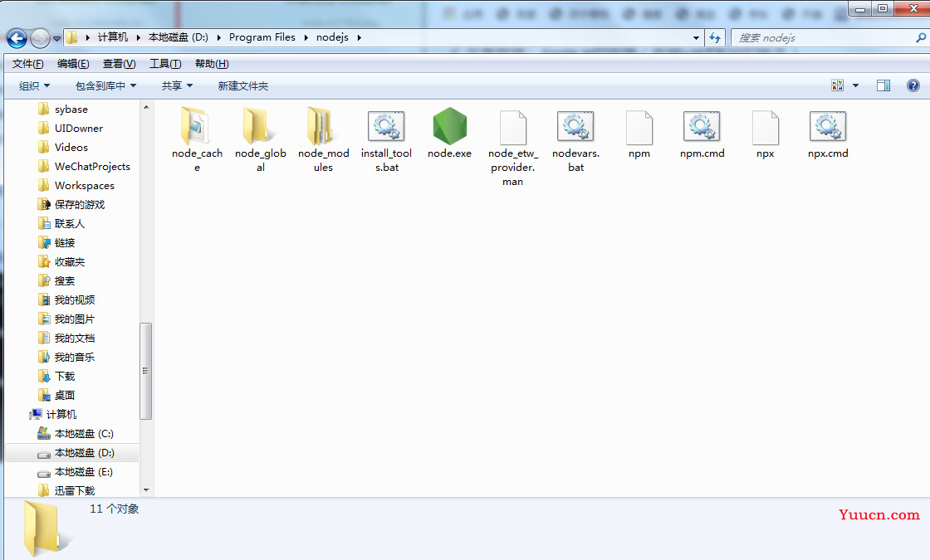The image size is (930, 560).
Task: Select 本地磁盘 (C:) in the navigation tree
Action: point(84,433)
